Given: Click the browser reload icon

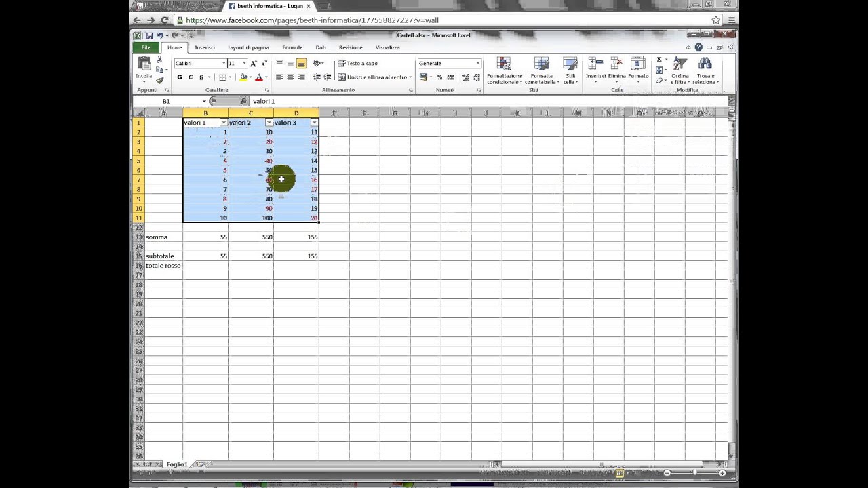Looking at the screenshot, I should click(x=164, y=20).
